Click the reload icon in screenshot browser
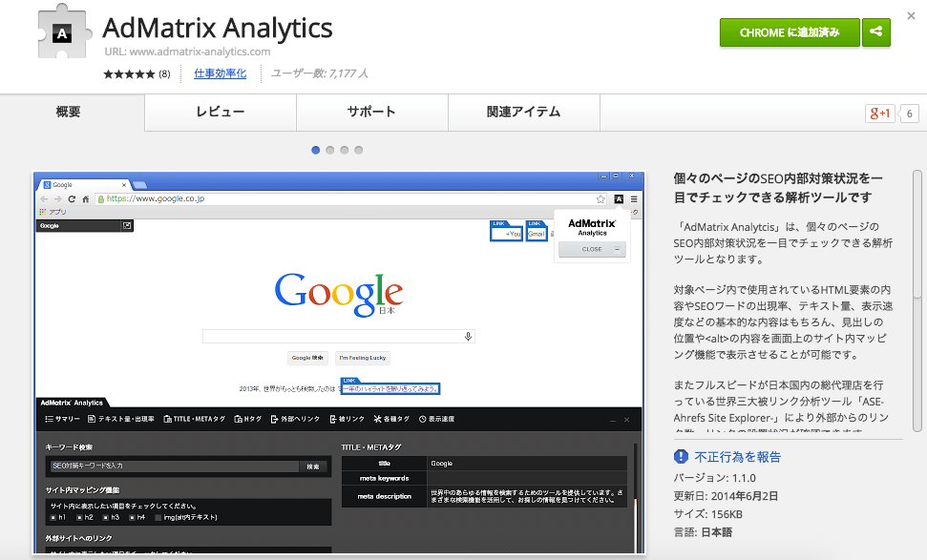This screenshot has height=560, width=927. 72,199
